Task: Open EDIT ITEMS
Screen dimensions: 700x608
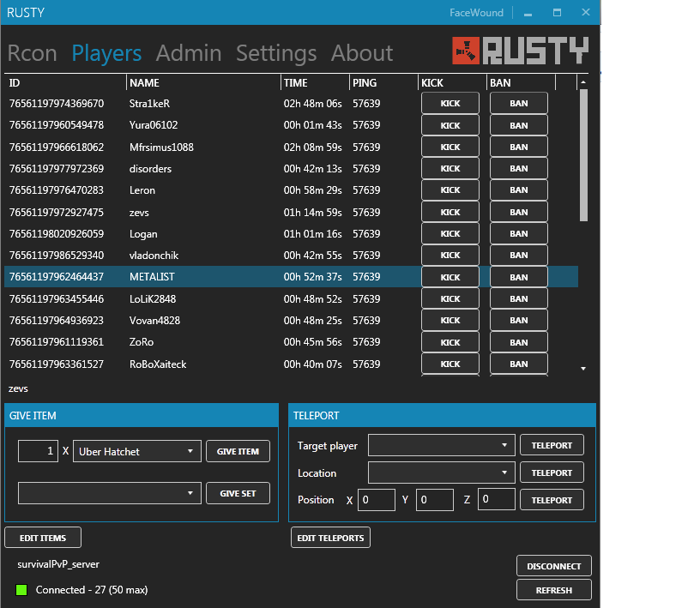Action: (43, 538)
